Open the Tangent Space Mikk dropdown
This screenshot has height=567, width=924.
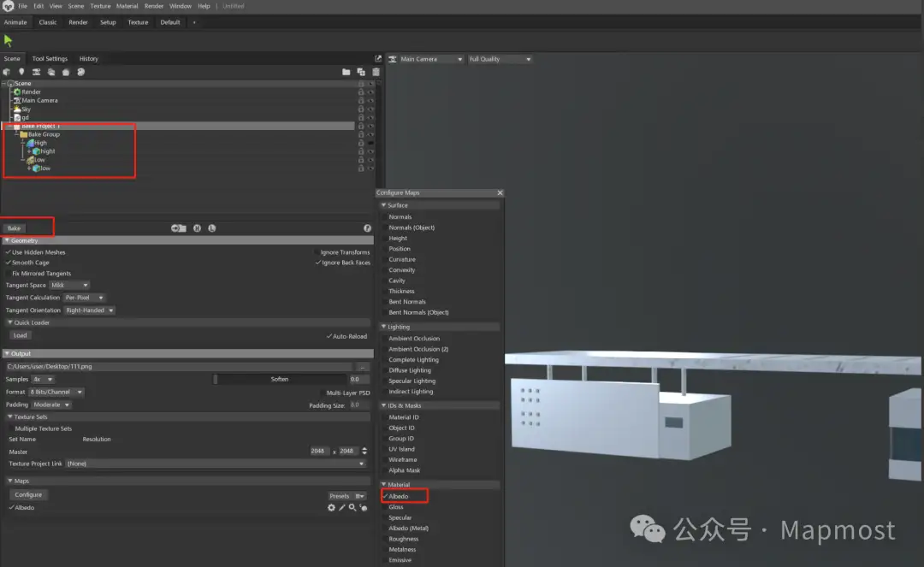pyautogui.click(x=69, y=285)
